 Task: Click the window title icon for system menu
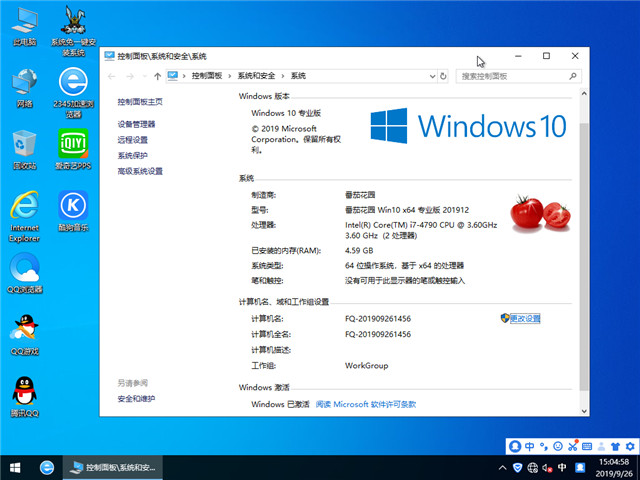coord(109,56)
